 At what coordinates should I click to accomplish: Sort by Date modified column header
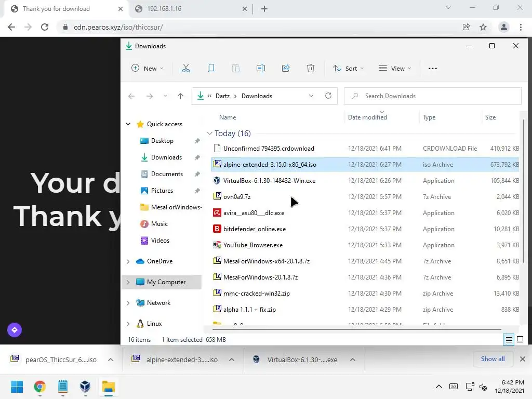[367, 117]
